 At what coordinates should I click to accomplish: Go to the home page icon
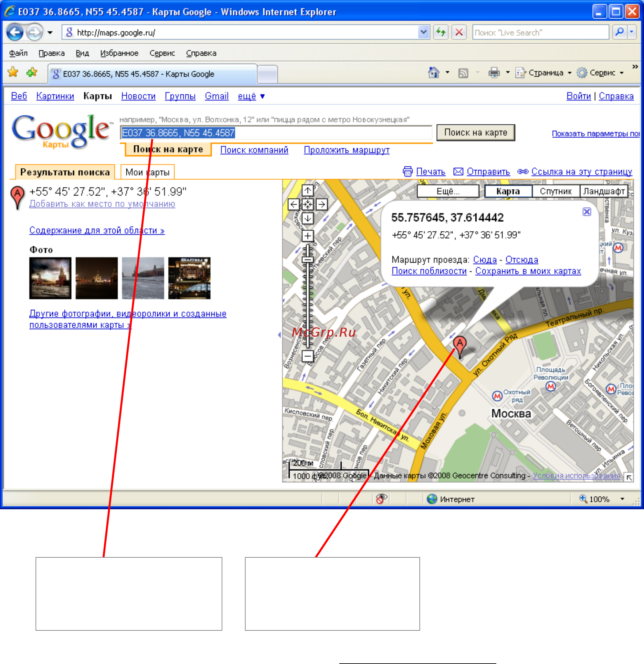pyautogui.click(x=434, y=72)
